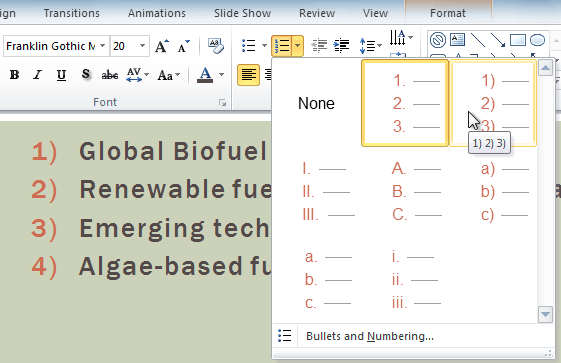
Task: Click the Grow Font icon
Action: 162,46
